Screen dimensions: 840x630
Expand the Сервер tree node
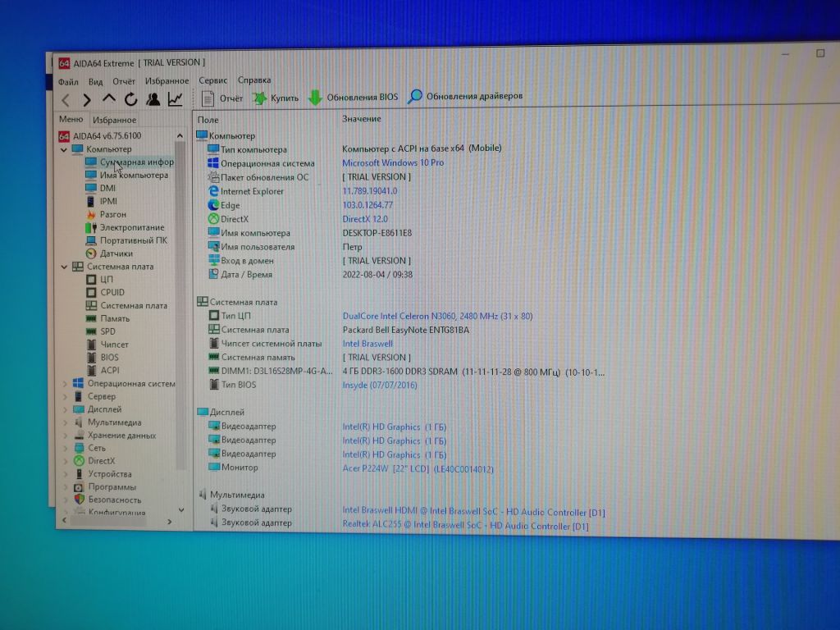coord(65,396)
